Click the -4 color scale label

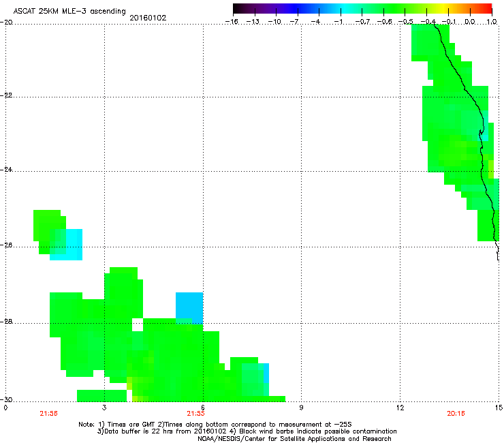[315, 22]
